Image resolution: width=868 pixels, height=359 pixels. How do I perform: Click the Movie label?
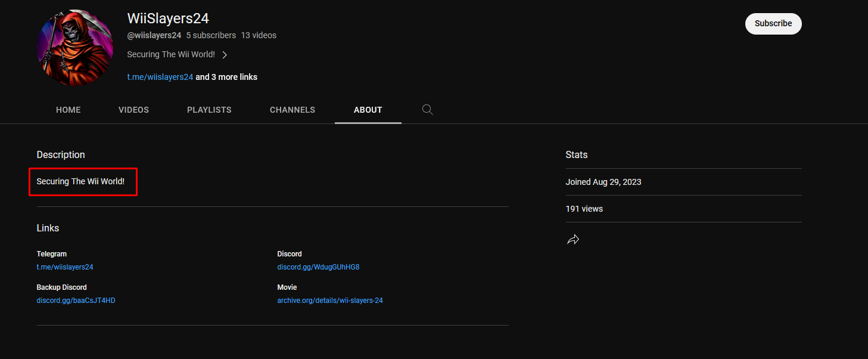tap(287, 287)
